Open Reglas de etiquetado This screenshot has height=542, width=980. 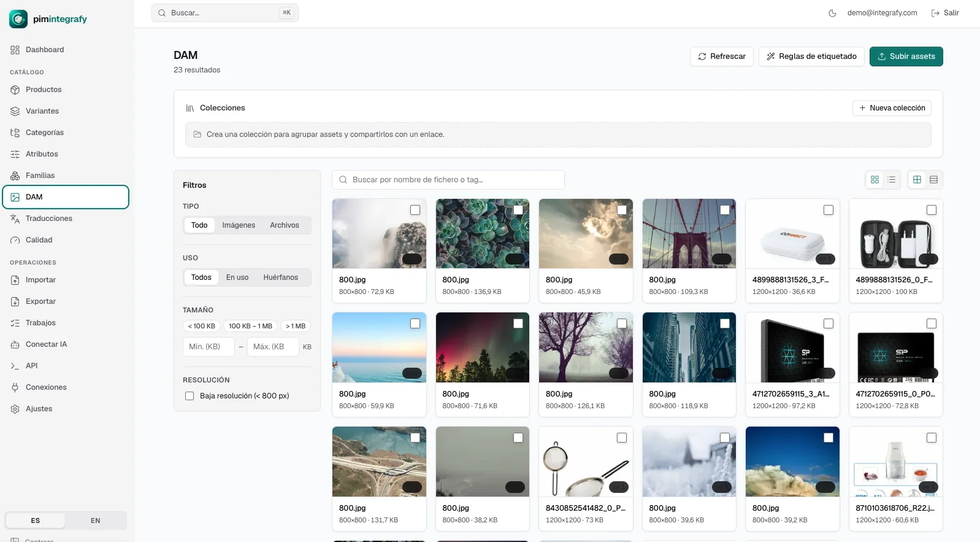(811, 56)
